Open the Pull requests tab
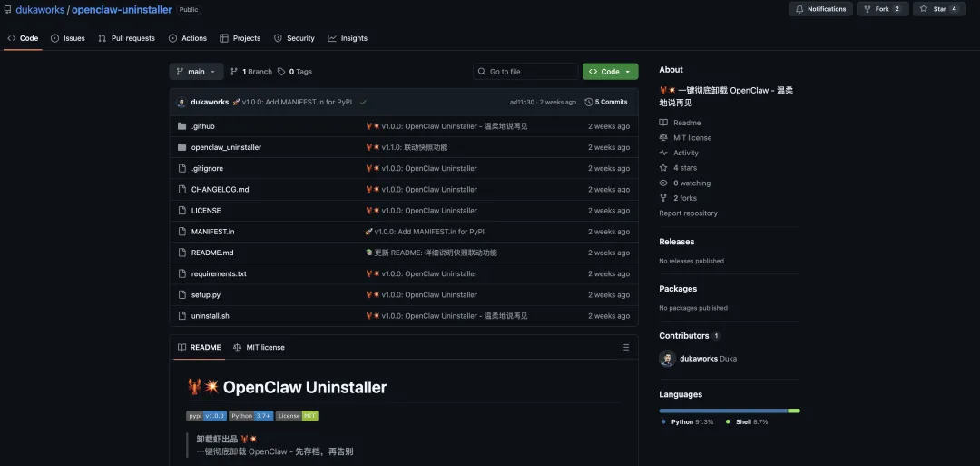The image size is (980, 466). 127,38
